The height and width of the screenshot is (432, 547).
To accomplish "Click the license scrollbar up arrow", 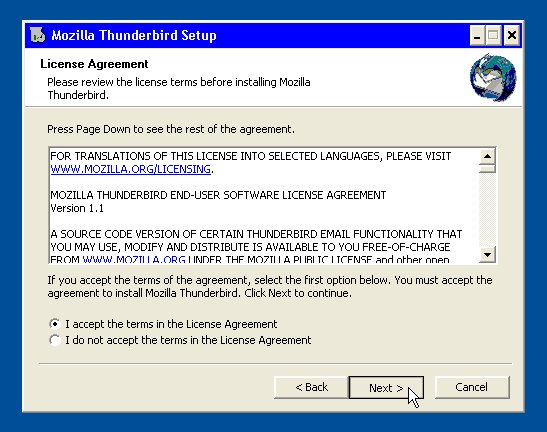I will 487,156.
